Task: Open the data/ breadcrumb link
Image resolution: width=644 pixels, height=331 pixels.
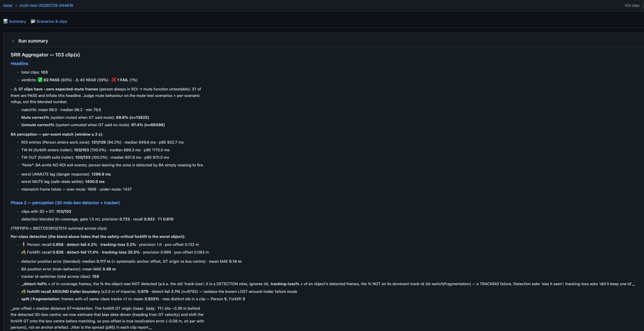Action: click(8, 6)
